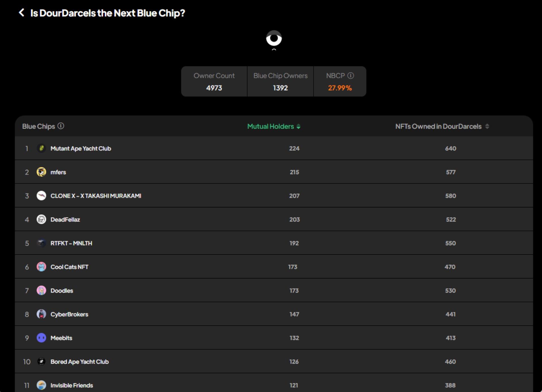Screen dimensions: 542x392
Task: Click NFTs owned value 577
Action: click(x=451, y=172)
